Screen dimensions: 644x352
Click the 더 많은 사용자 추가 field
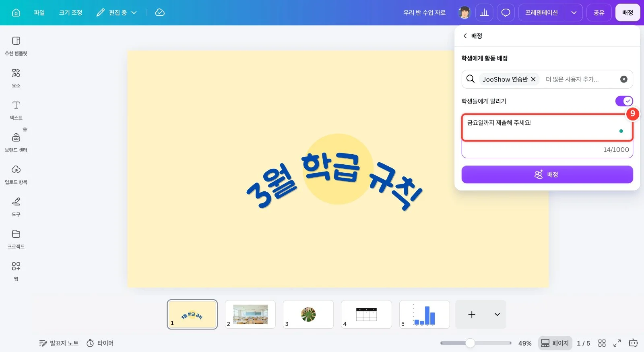(572, 79)
